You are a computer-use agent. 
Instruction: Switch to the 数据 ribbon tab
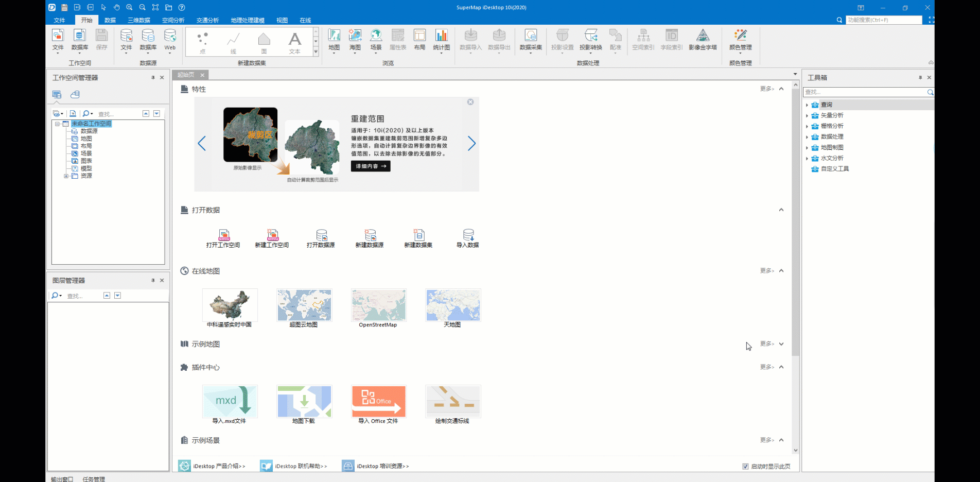[x=110, y=20]
